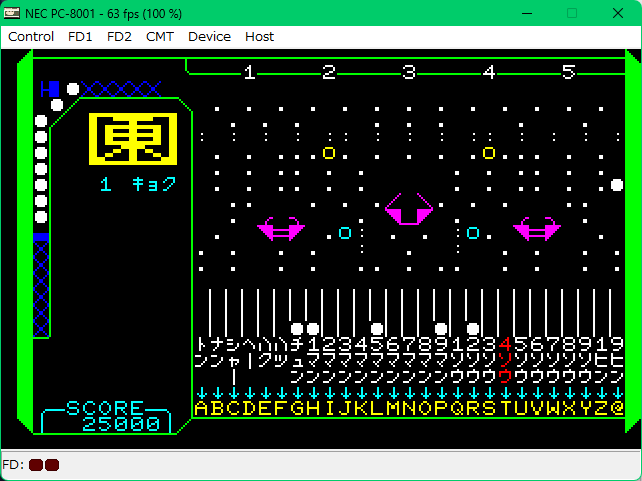Click the white ball at the playfield's right edge
This screenshot has width=642, height=481.
click(617, 185)
